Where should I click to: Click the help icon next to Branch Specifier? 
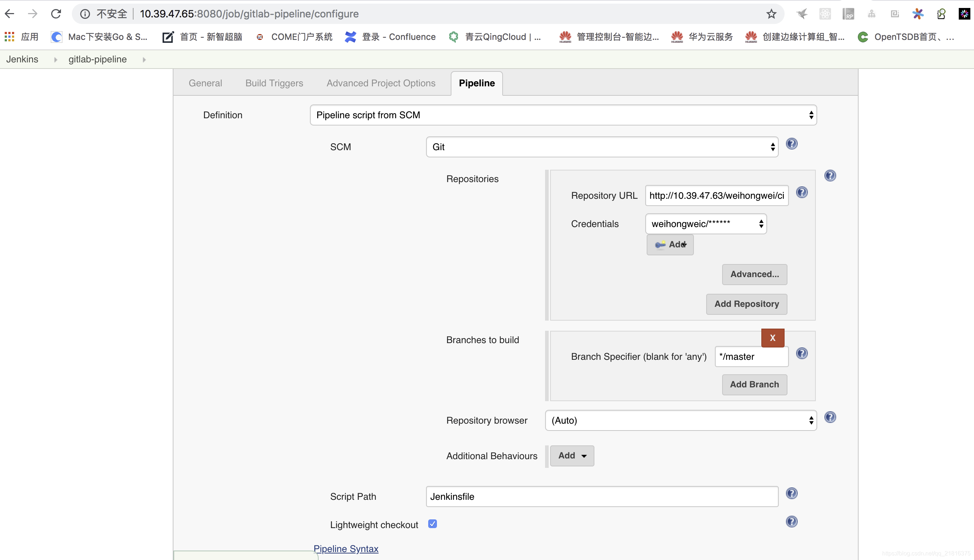tap(802, 354)
